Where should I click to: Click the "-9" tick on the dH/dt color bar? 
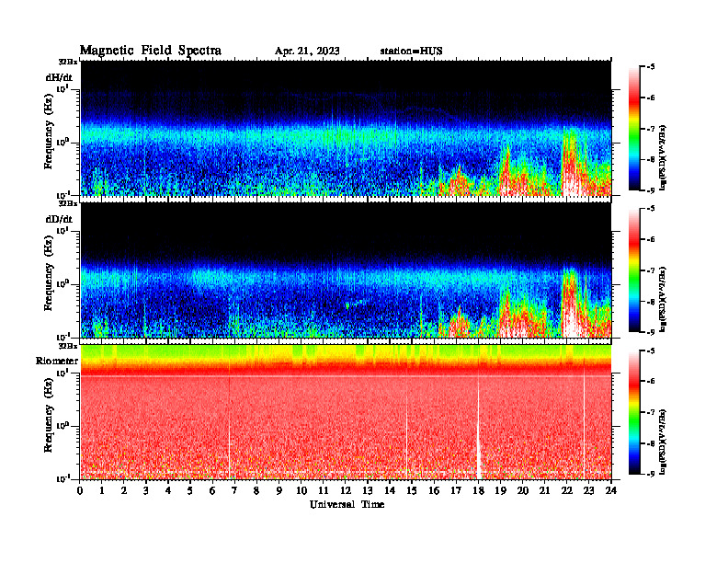tap(651, 190)
